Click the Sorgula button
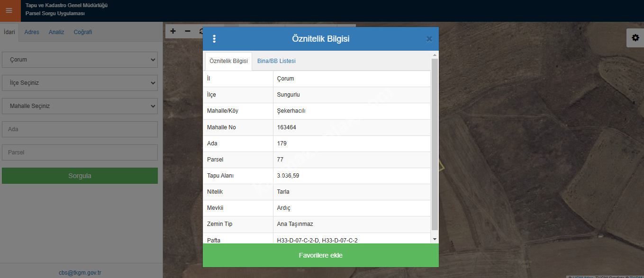Viewport: 644px width, 278px height. coord(80,176)
